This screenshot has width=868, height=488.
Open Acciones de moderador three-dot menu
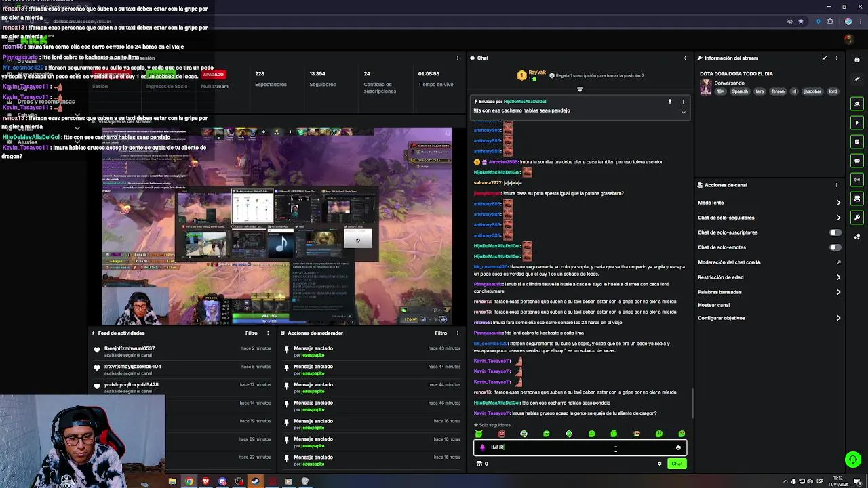(458, 333)
